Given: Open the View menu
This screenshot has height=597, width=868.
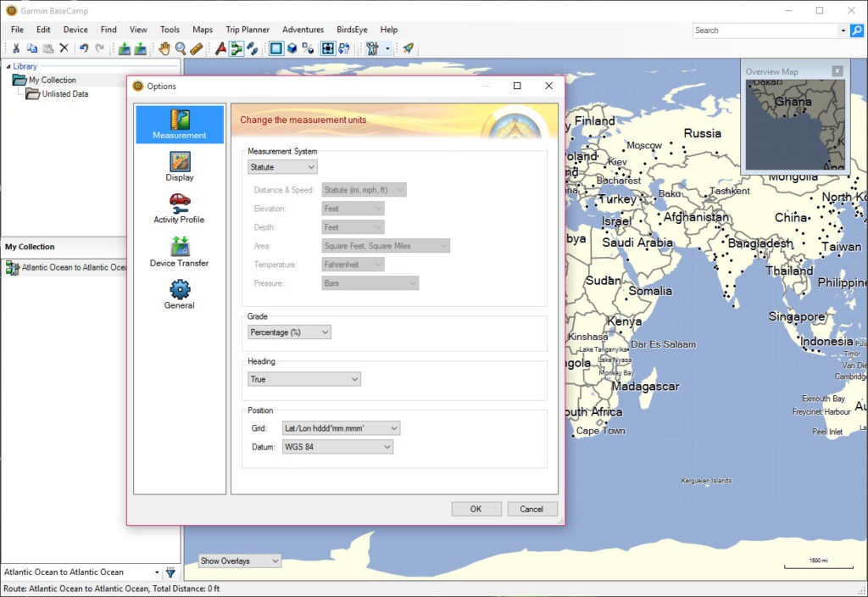Looking at the screenshot, I should pos(138,30).
